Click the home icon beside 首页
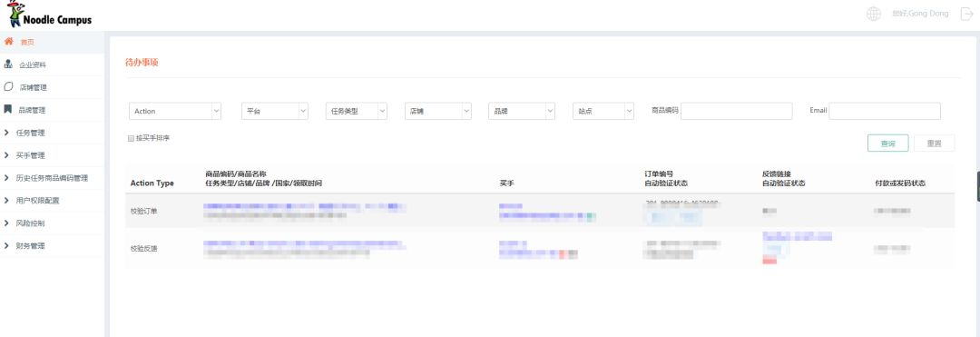Image resolution: width=980 pixels, height=337 pixels. point(8,41)
